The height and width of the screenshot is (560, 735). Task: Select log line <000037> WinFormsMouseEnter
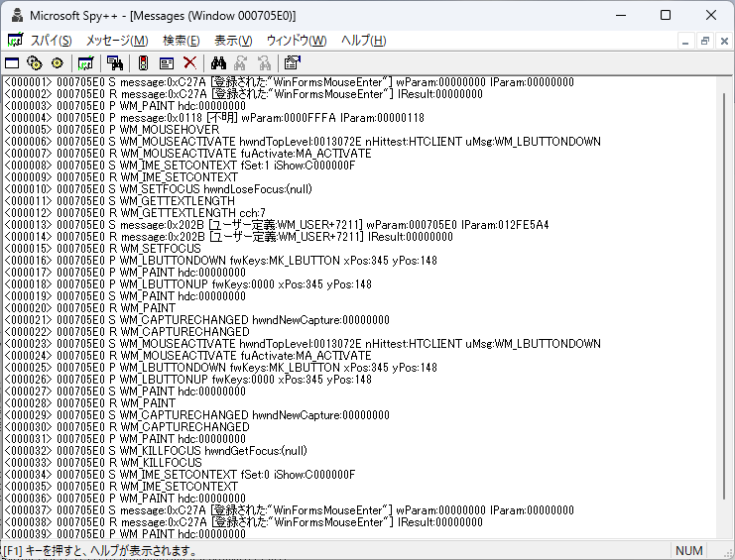pyautogui.click(x=289, y=510)
